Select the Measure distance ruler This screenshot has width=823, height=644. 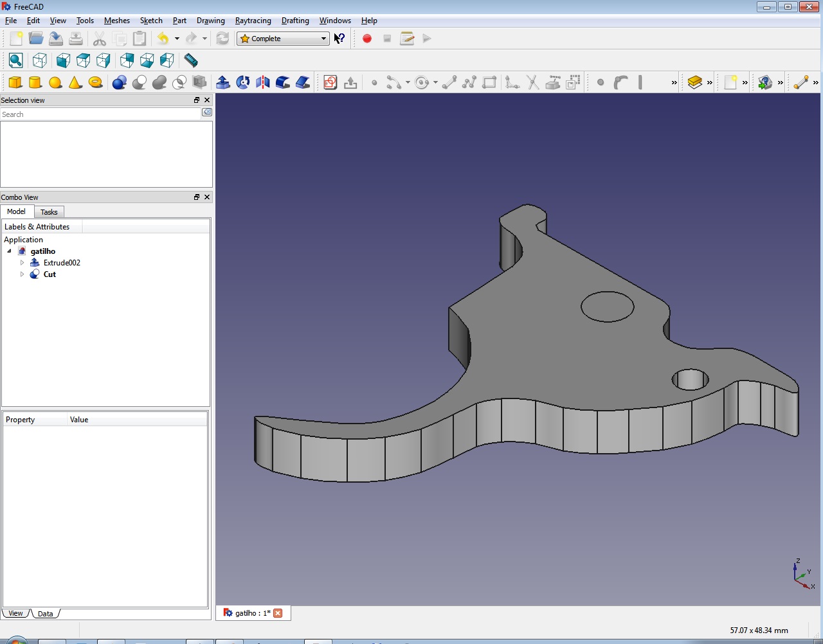[191, 60]
